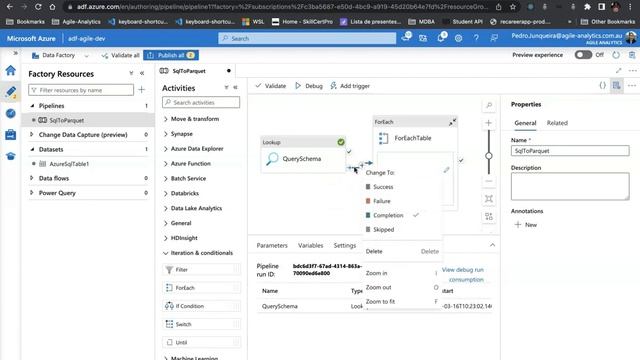Viewport: 640px width, 360px height.
Task: Click the Filter resources by name field
Action: (x=81, y=90)
